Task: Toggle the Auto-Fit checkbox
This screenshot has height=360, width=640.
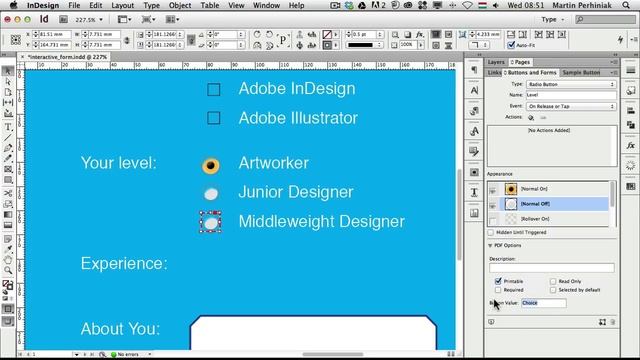Action: [x=511, y=45]
